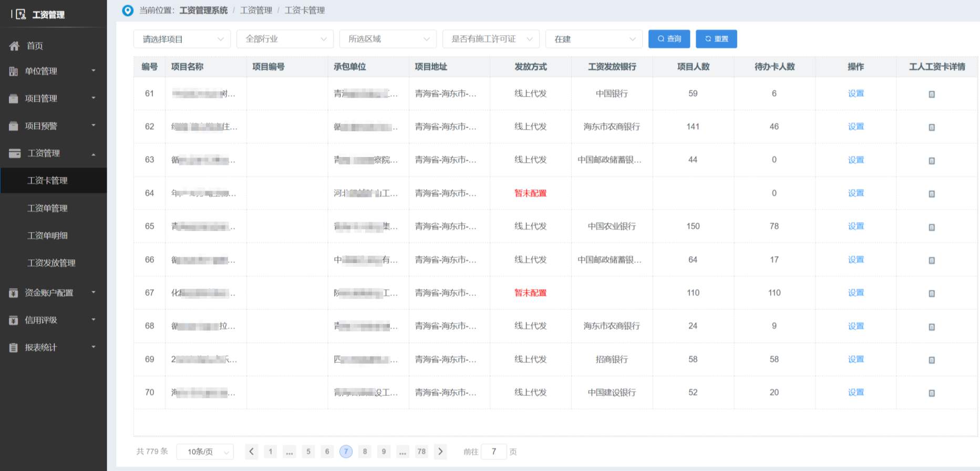Click the 查询 search button
The height and width of the screenshot is (471, 980).
(x=669, y=39)
